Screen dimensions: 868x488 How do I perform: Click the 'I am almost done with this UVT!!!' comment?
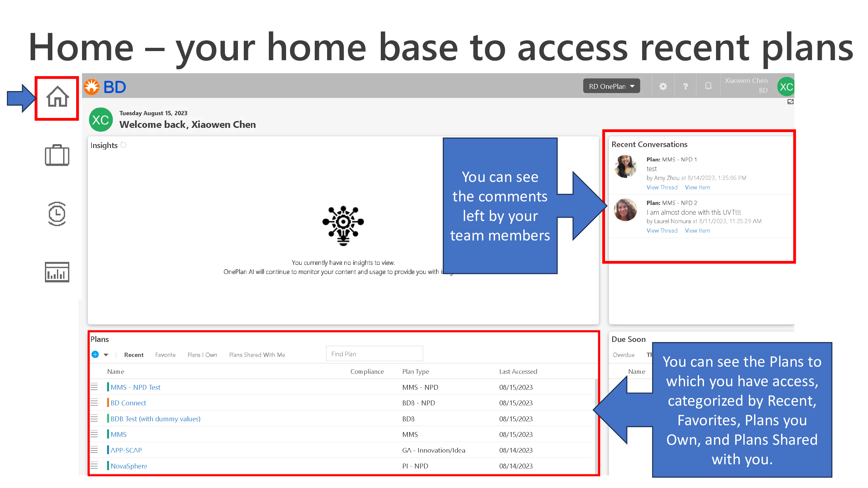point(694,212)
